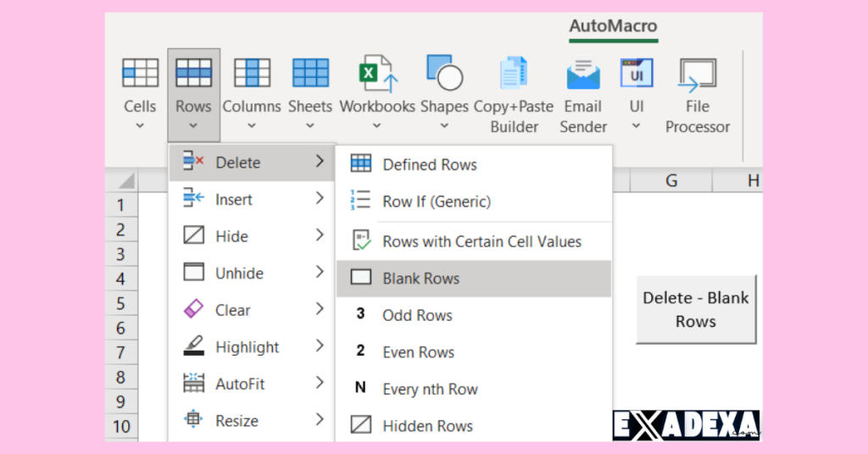The width and height of the screenshot is (868, 454).
Task: Click the AutoFit icon
Action: coord(193,383)
